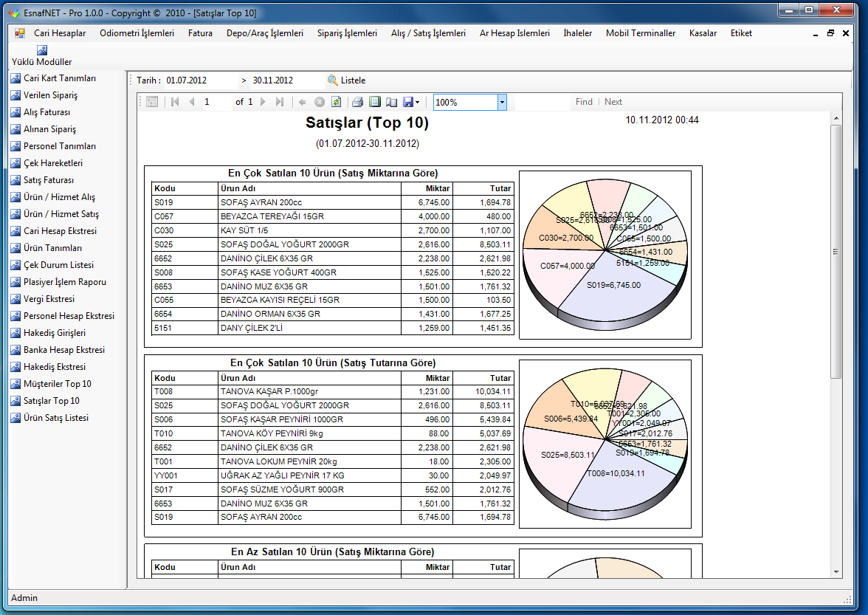Open the Müşteriler Top 10 report

pyautogui.click(x=51, y=384)
